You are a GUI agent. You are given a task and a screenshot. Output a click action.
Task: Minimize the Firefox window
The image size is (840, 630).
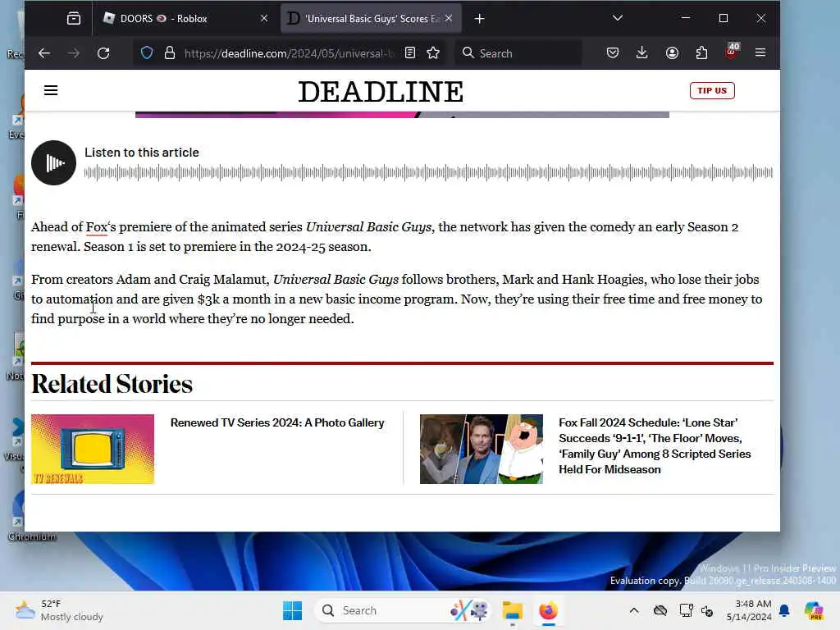685,18
